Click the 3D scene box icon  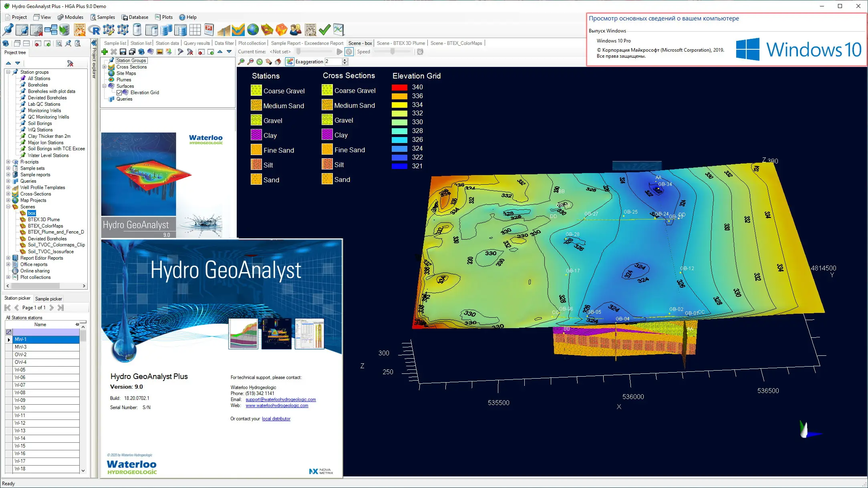(267, 30)
